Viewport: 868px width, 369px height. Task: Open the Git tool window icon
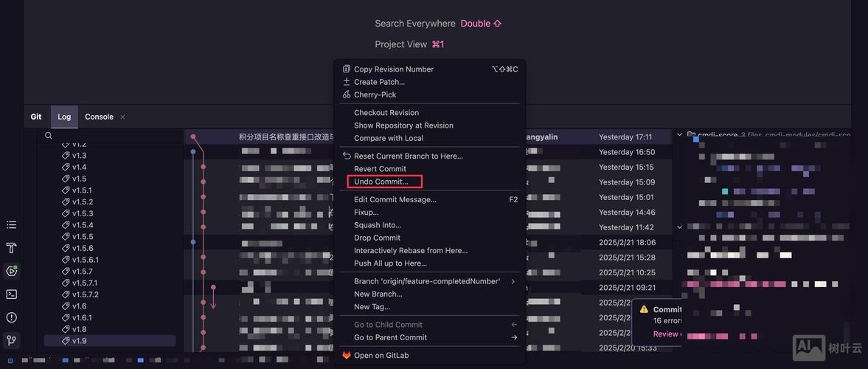11,341
